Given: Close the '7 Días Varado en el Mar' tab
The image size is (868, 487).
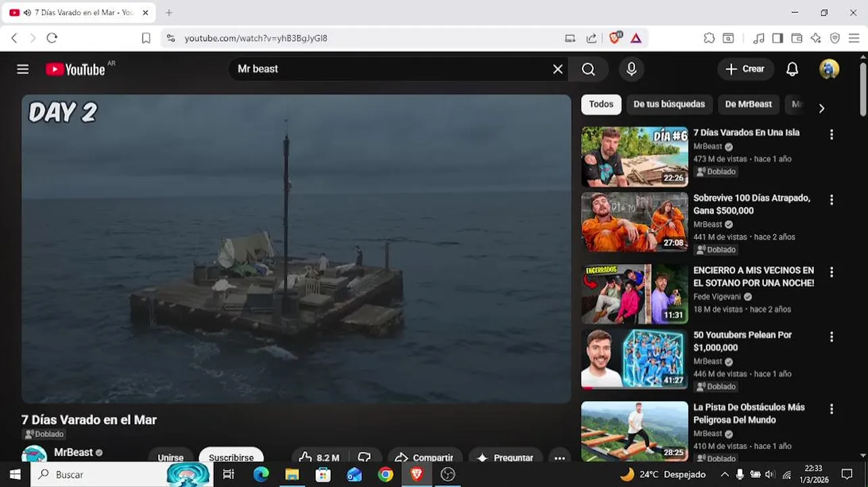Looking at the screenshot, I should [x=145, y=13].
